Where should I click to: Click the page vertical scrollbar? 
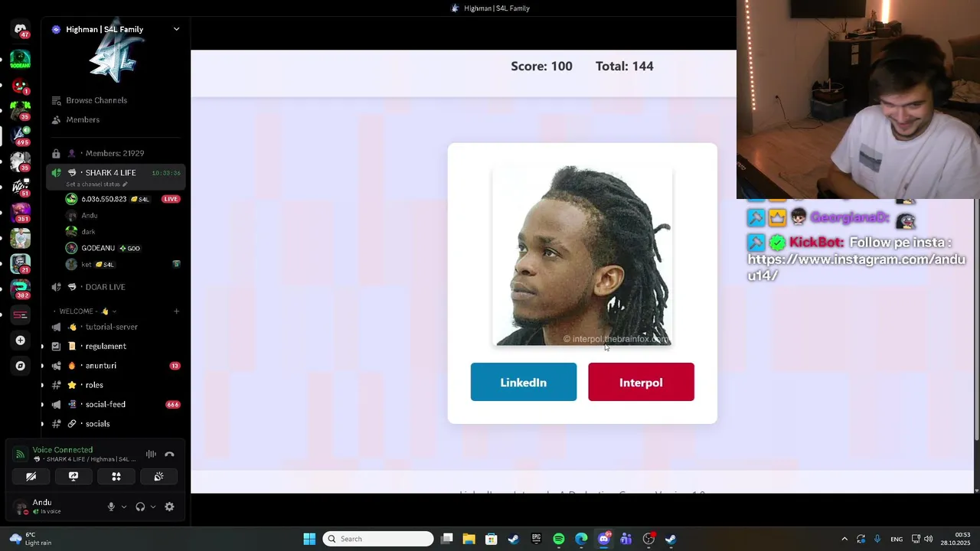[x=975, y=321]
